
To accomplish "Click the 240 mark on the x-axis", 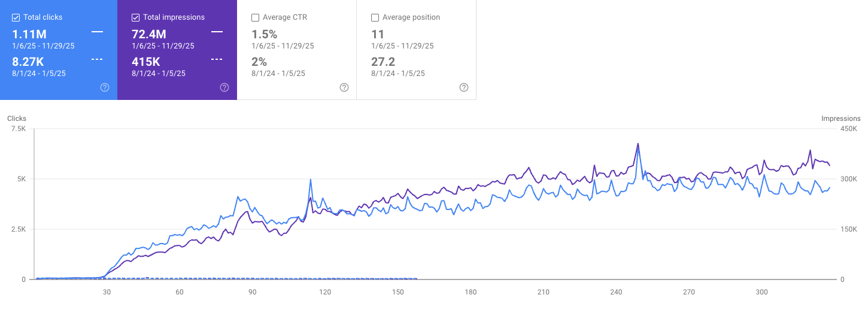I will 616,292.
